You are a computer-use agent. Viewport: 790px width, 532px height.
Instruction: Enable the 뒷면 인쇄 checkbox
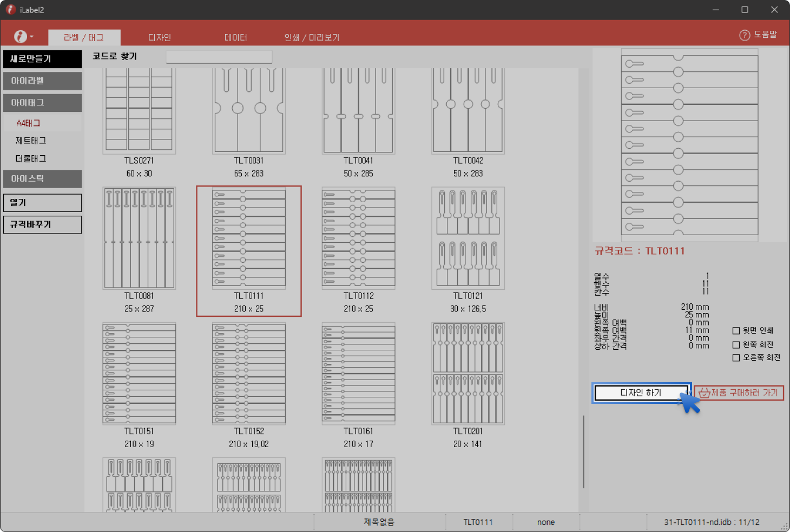(x=736, y=331)
